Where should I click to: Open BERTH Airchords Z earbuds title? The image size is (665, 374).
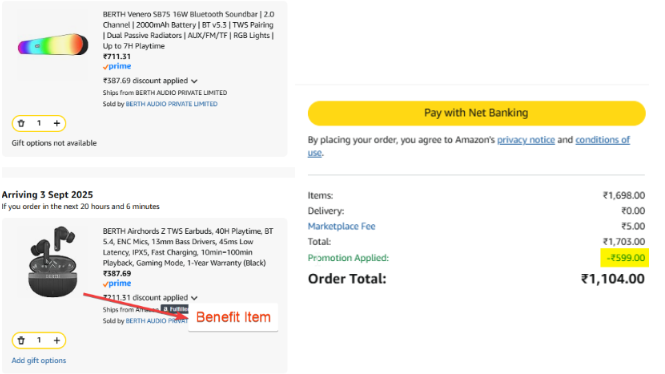point(188,247)
